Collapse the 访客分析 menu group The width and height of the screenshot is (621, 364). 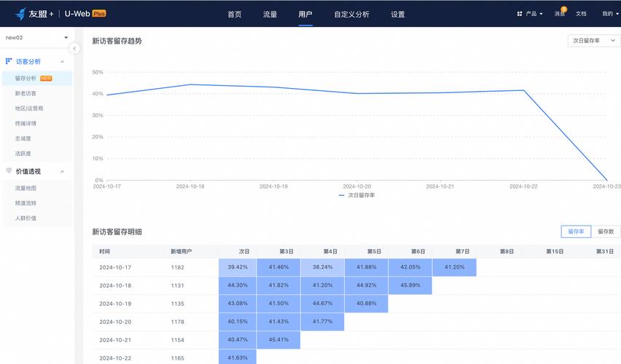(62, 62)
